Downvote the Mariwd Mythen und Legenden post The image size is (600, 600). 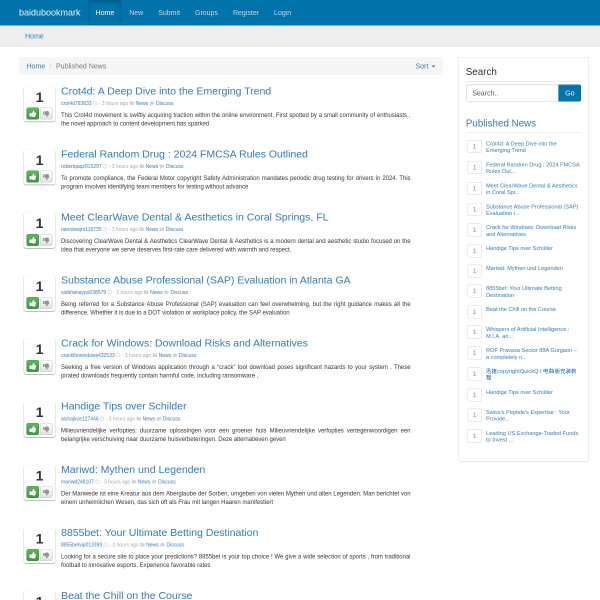click(46, 492)
